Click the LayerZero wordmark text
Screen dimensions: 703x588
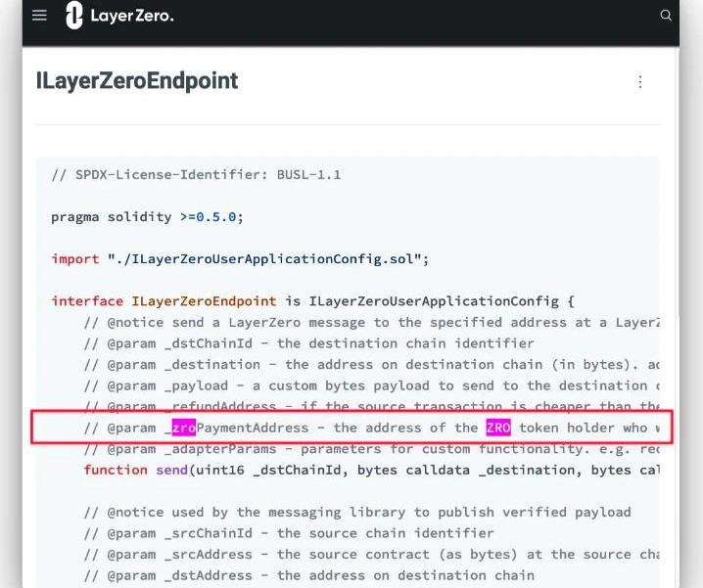coord(132,16)
